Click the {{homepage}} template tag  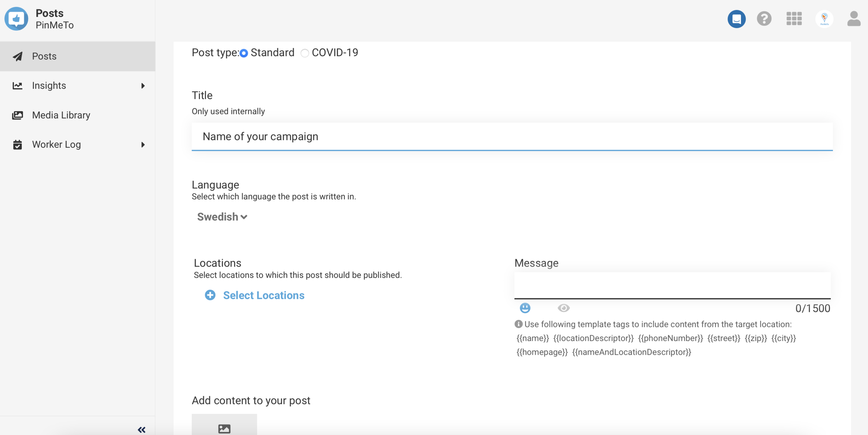(x=542, y=352)
